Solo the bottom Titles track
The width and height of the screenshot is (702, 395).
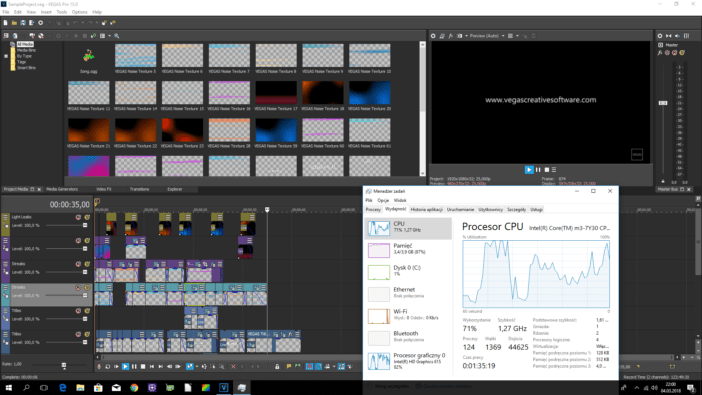[87, 334]
